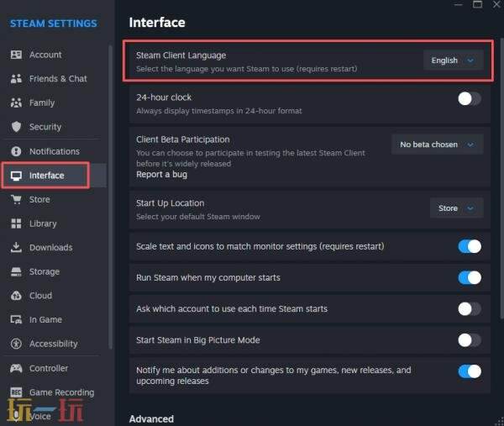This screenshot has width=504, height=426.
Task: Click the Interface monitor icon
Action: pyautogui.click(x=16, y=176)
